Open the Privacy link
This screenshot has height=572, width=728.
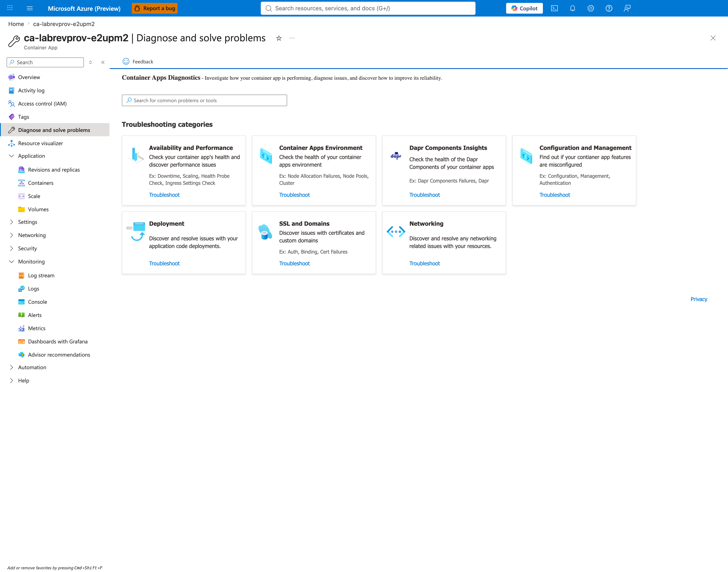point(698,299)
